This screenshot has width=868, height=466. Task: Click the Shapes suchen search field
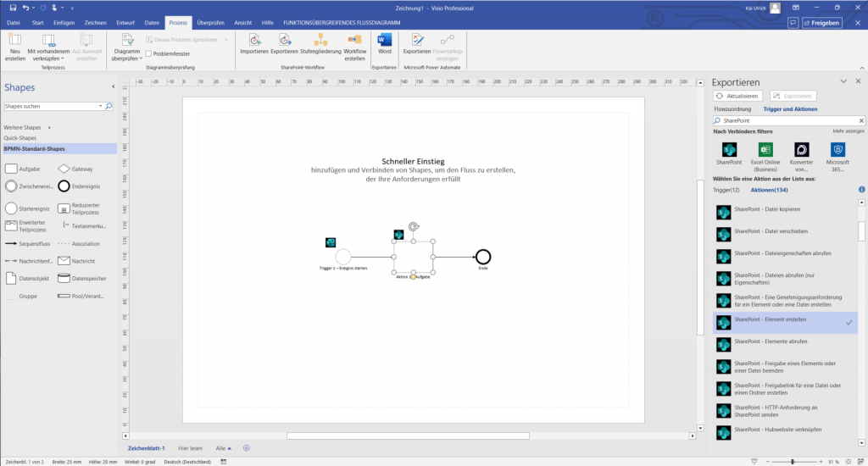tap(53, 107)
